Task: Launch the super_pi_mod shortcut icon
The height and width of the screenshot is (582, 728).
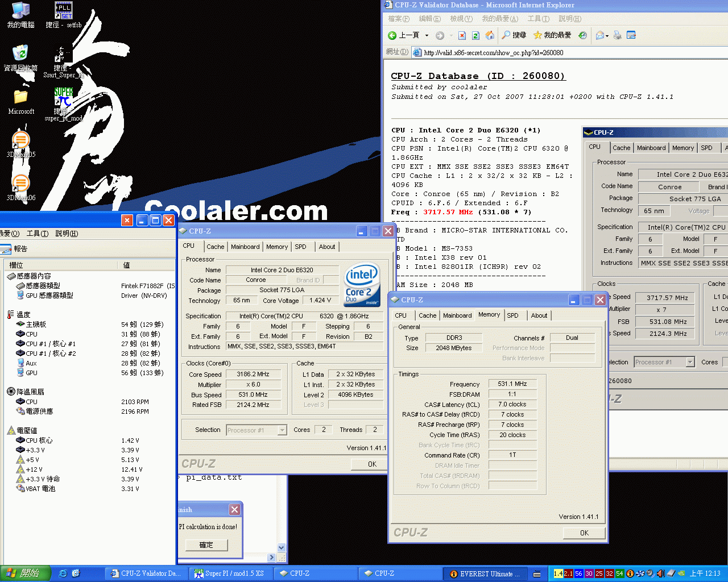Action: (64, 97)
